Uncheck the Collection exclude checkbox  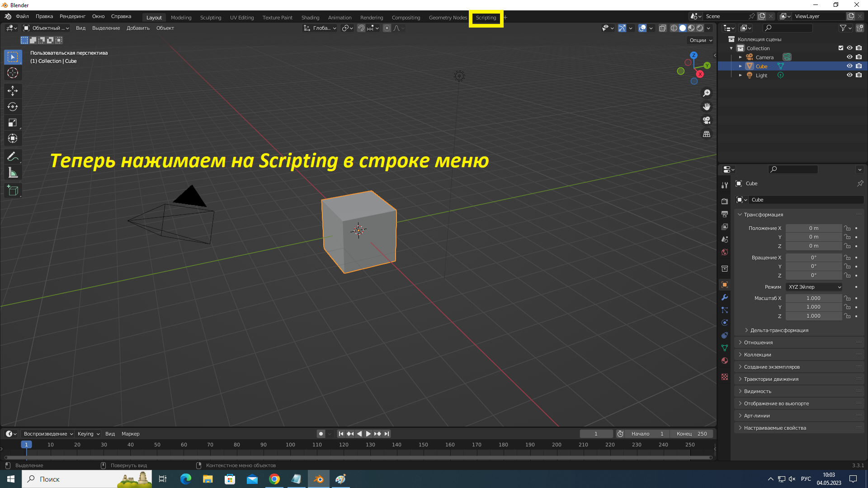point(840,48)
